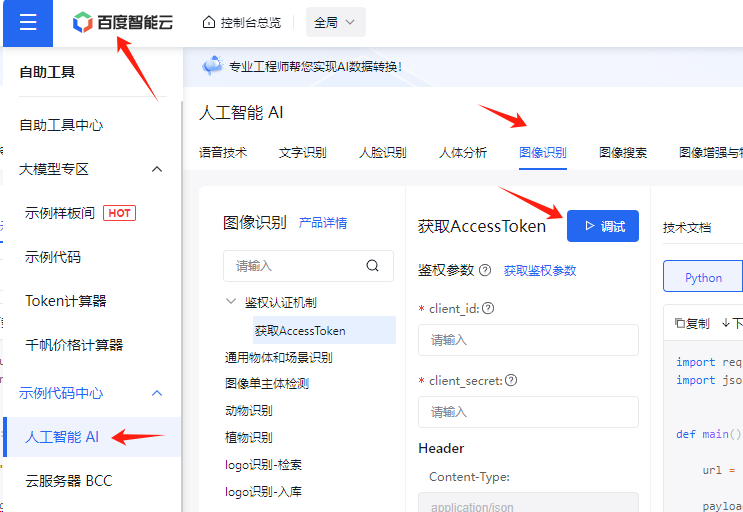Select the 图像识别 tab
The width and height of the screenshot is (743, 512).
click(543, 153)
